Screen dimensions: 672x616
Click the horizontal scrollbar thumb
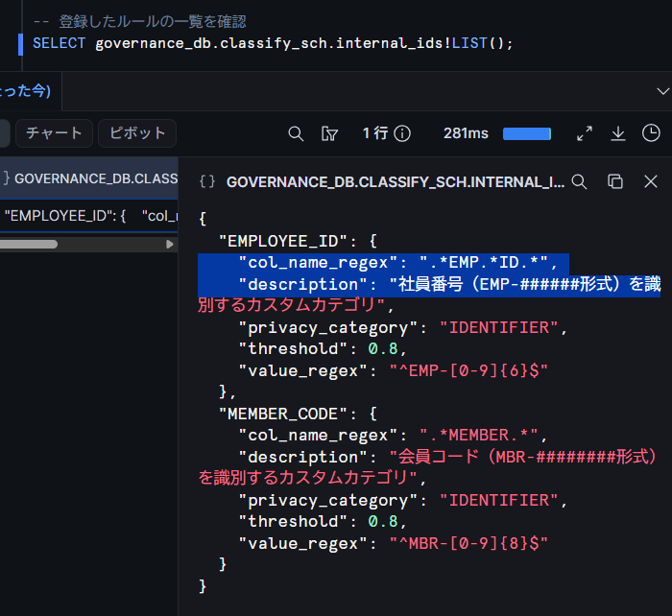point(28,244)
